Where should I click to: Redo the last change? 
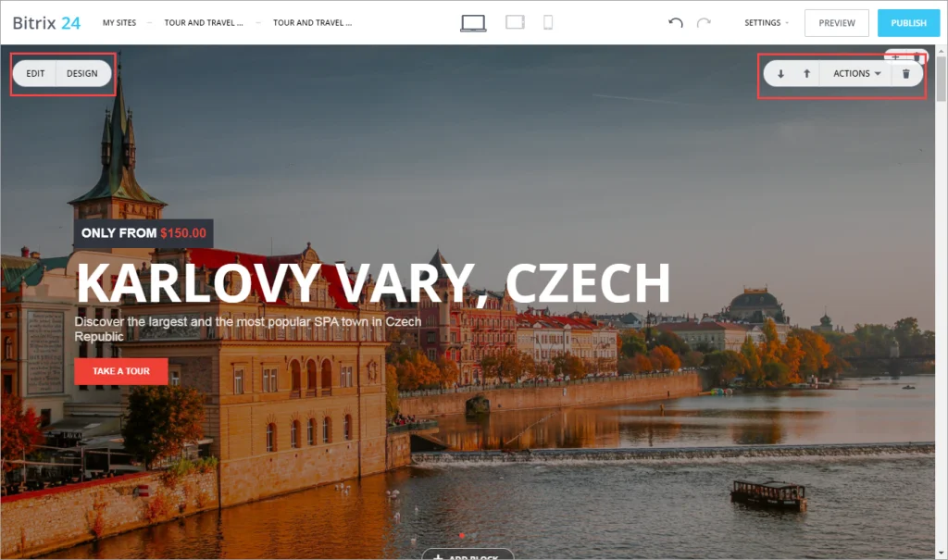[x=704, y=22]
